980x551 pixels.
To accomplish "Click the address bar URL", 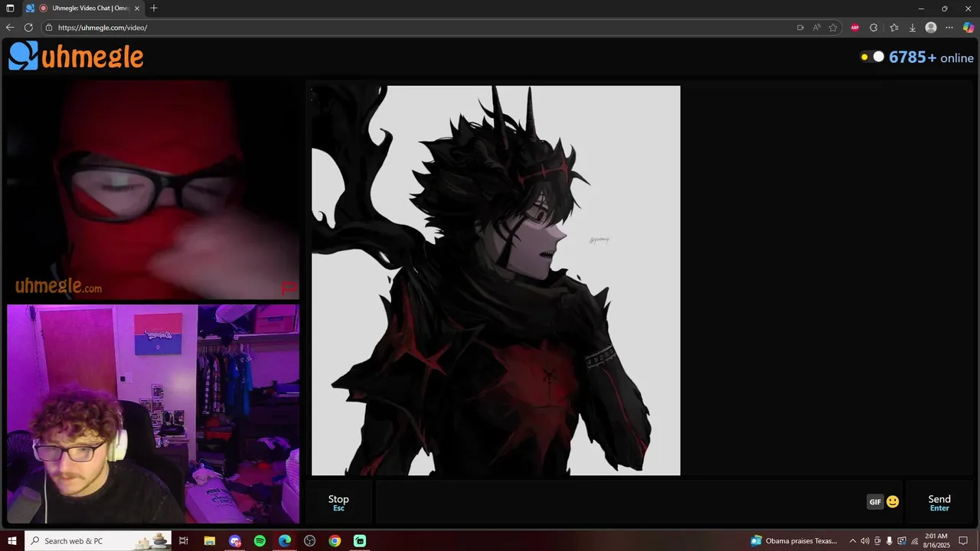I will [103, 28].
